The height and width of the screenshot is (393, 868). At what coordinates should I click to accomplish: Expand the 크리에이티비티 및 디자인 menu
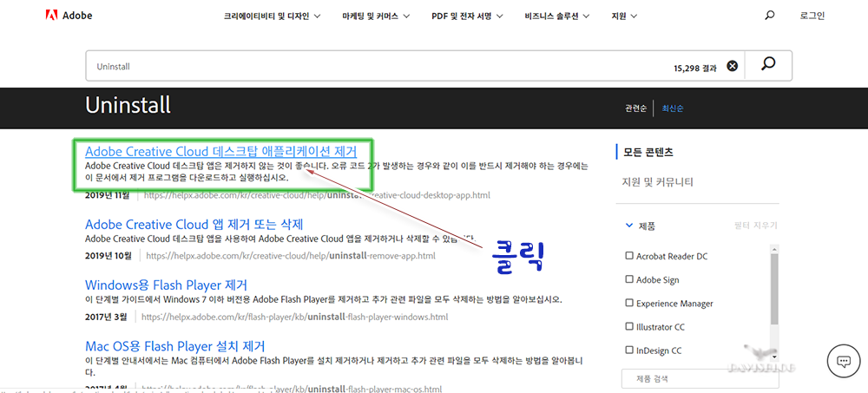pyautogui.click(x=273, y=16)
